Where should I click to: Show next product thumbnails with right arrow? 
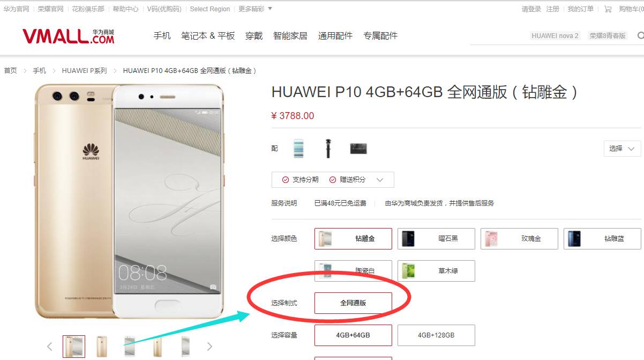point(209,347)
